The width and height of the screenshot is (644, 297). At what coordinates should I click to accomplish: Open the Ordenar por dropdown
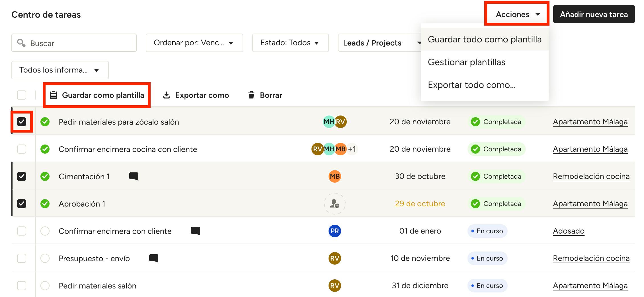pos(194,43)
